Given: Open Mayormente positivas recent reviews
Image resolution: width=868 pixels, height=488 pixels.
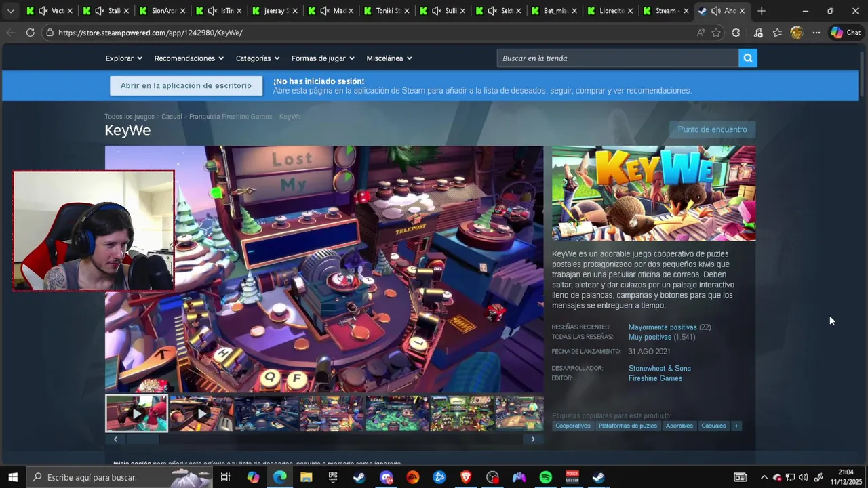Looking at the screenshot, I should pyautogui.click(x=663, y=327).
